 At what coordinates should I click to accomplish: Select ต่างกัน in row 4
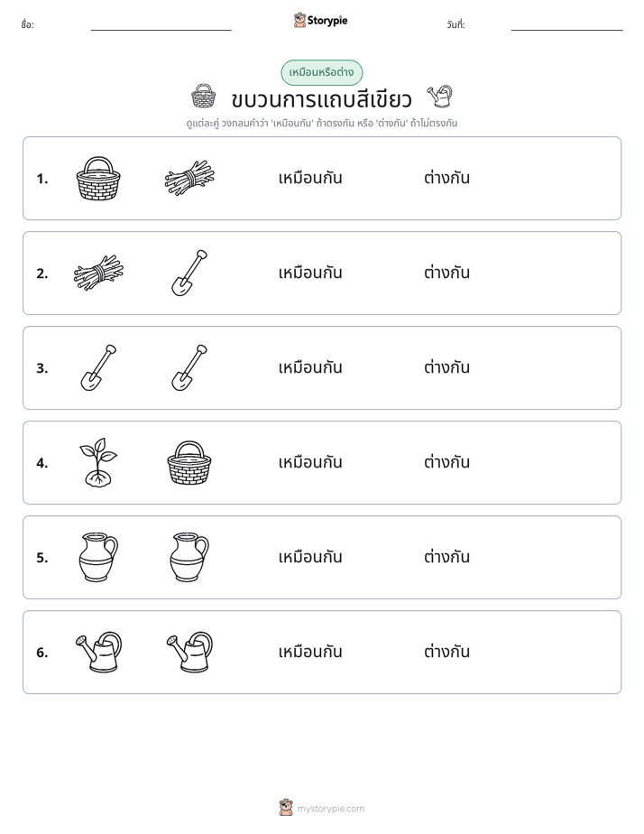446,462
